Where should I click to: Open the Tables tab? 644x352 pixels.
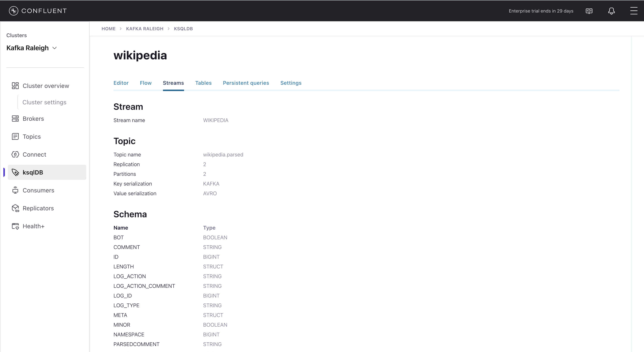pyautogui.click(x=203, y=83)
